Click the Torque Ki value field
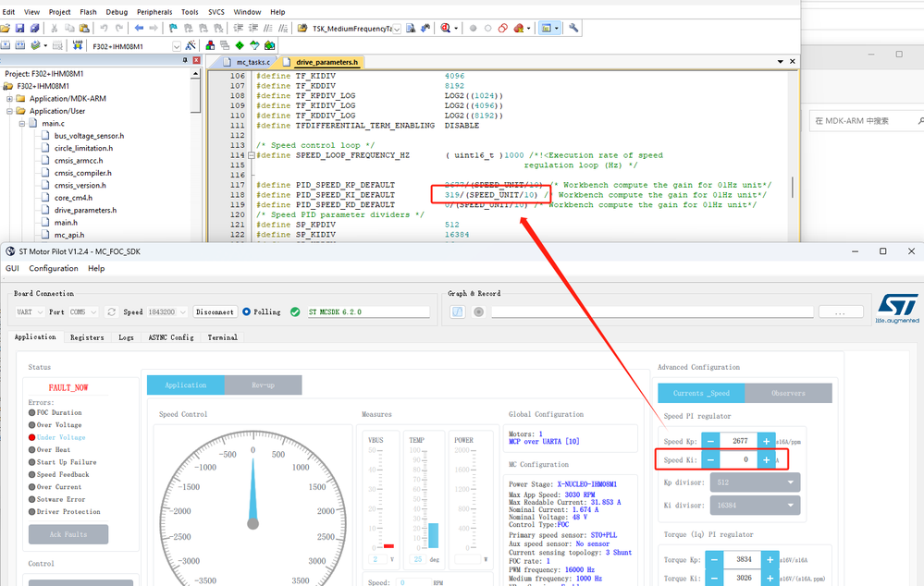 coord(743,579)
